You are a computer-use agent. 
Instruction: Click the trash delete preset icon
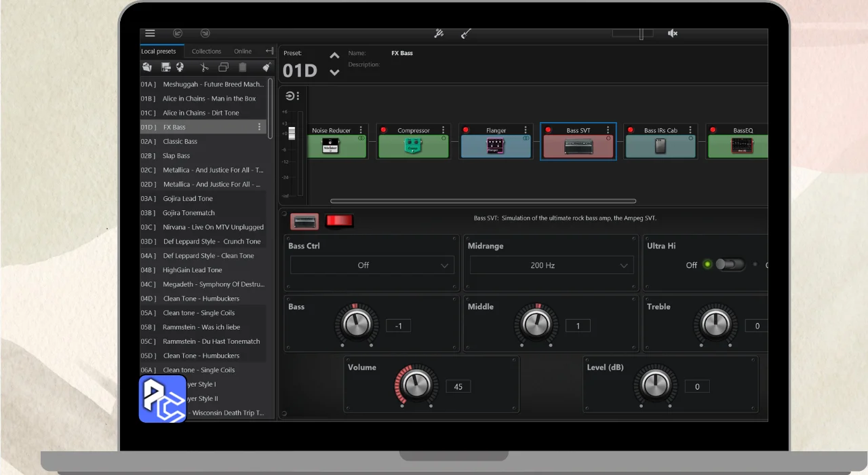tap(243, 67)
